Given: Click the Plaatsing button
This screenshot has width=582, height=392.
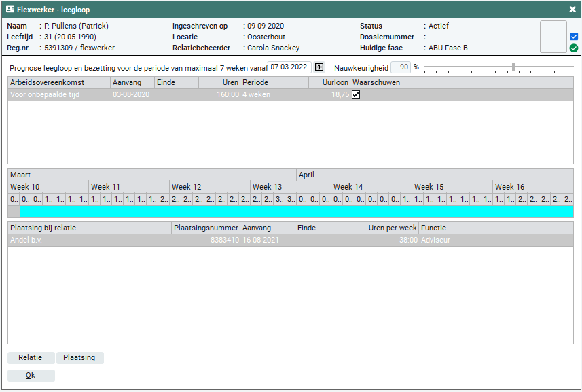Looking at the screenshot, I should [x=80, y=357].
